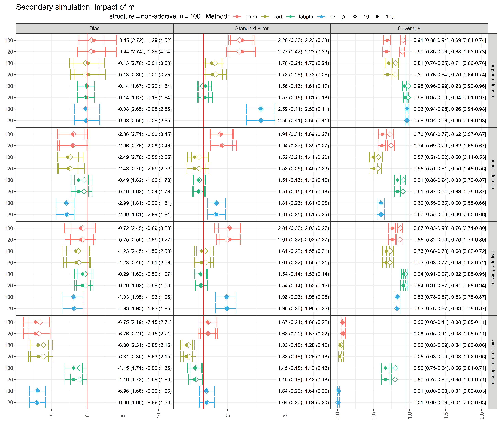Click the 'missing: non-additive' strip label

click(492, 362)
